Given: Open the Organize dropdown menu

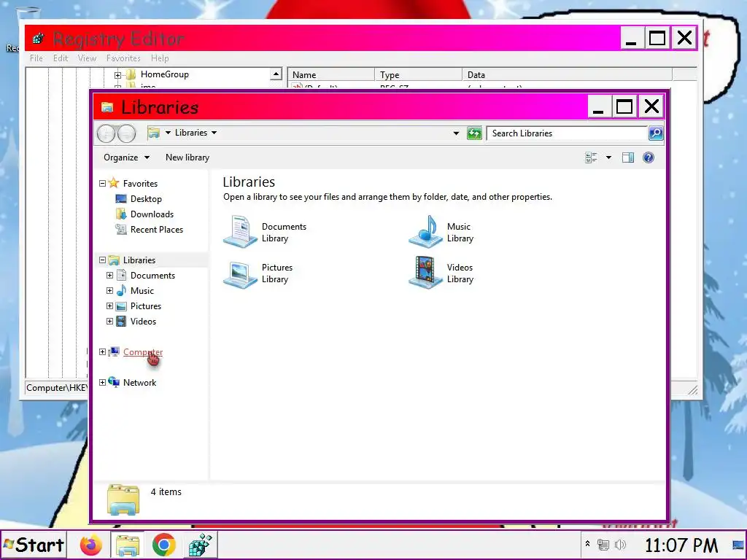Looking at the screenshot, I should point(126,157).
